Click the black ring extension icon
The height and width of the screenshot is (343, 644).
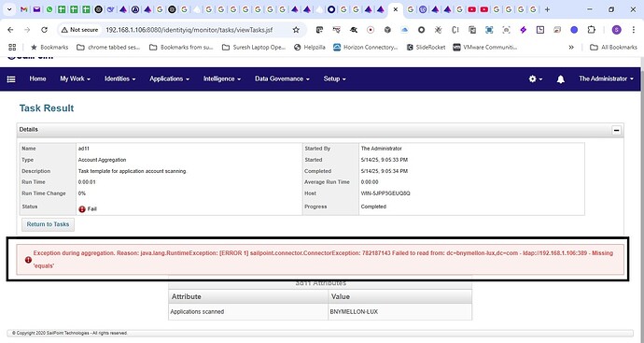pos(421,30)
